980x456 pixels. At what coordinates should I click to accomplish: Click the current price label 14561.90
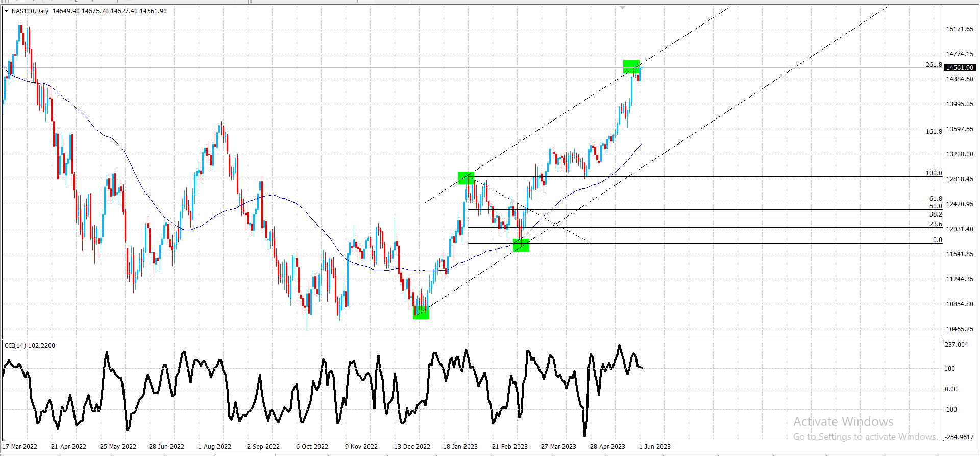(x=960, y=67)
